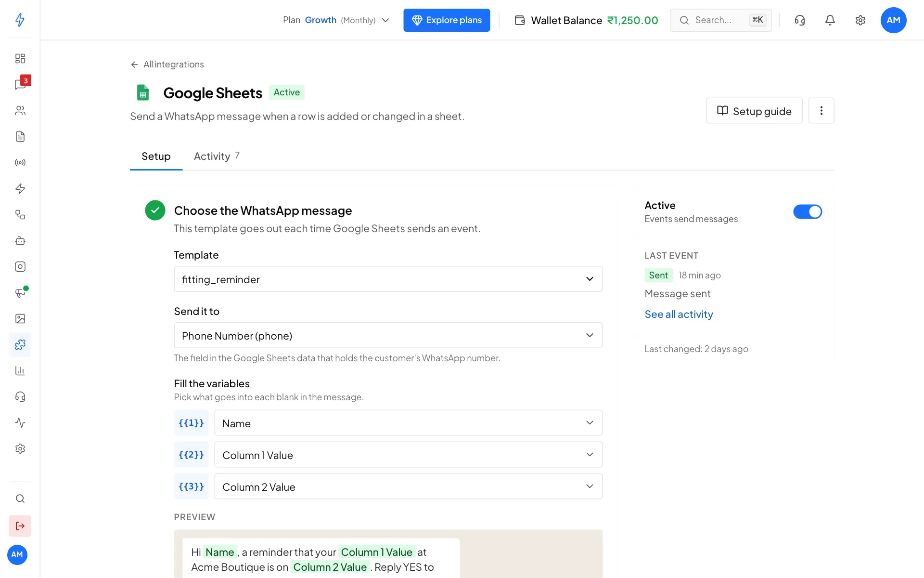Click the top bar Search field

[720, 20]
